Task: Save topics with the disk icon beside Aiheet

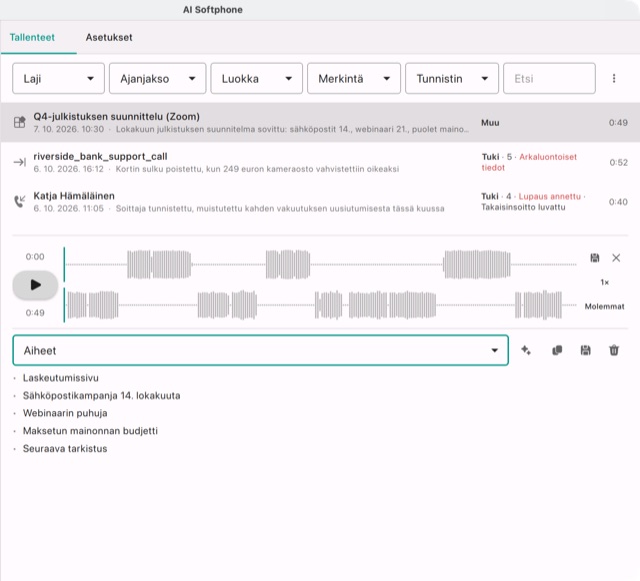Action: pyautogui.click(x=585, y=350)
